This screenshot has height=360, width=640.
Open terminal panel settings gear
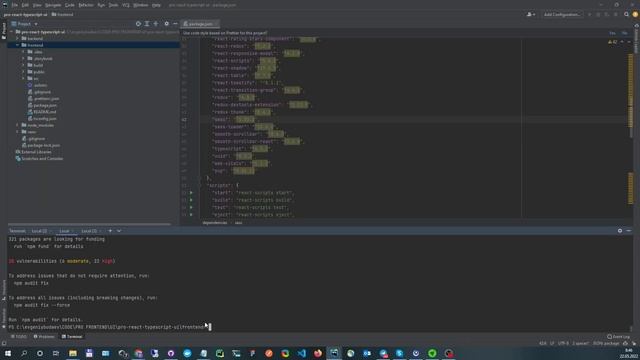(x=620, y=231)
